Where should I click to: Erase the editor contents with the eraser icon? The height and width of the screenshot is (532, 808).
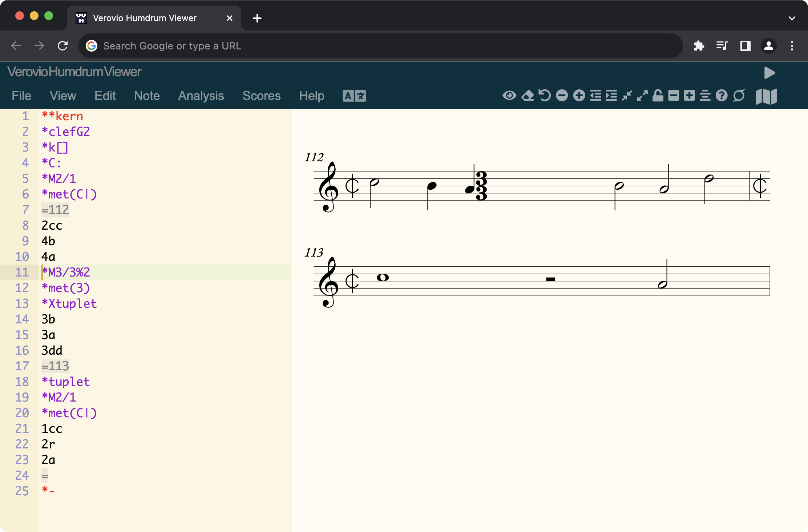point(528,96)
